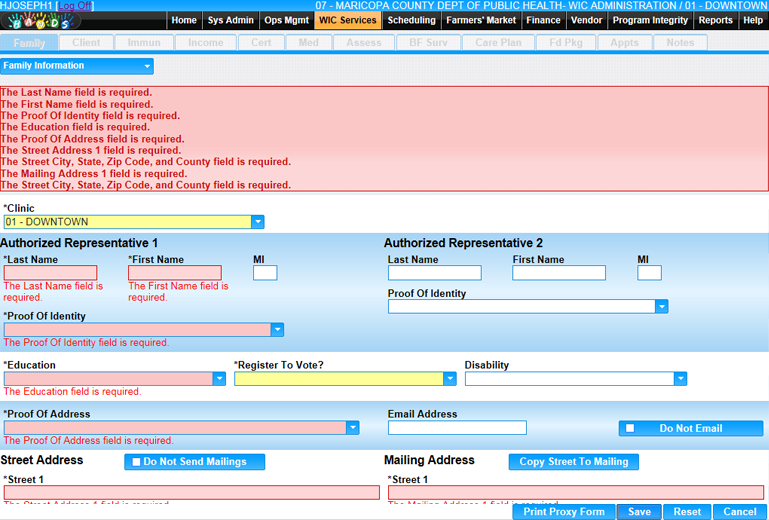Screen dimensions: 769x520
Task: Switch to the Client tab
Action: (x=86, y=43)
